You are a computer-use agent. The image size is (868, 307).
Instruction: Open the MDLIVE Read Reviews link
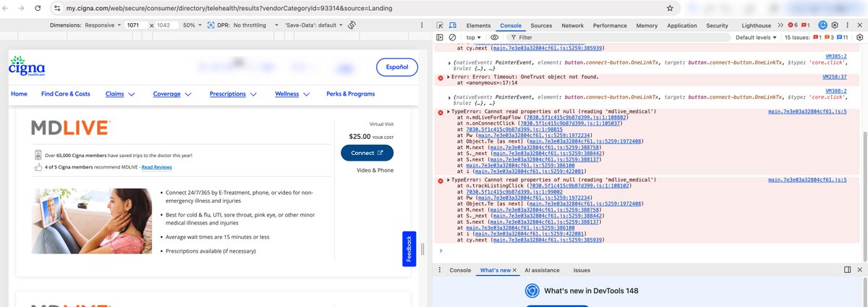click(157, 167)
